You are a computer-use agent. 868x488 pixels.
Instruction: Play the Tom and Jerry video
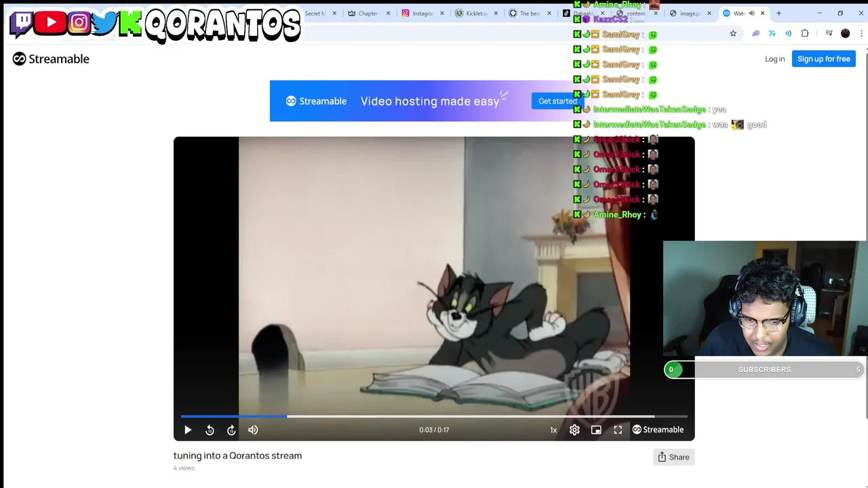pyautogui.click(x=188, y=430)
